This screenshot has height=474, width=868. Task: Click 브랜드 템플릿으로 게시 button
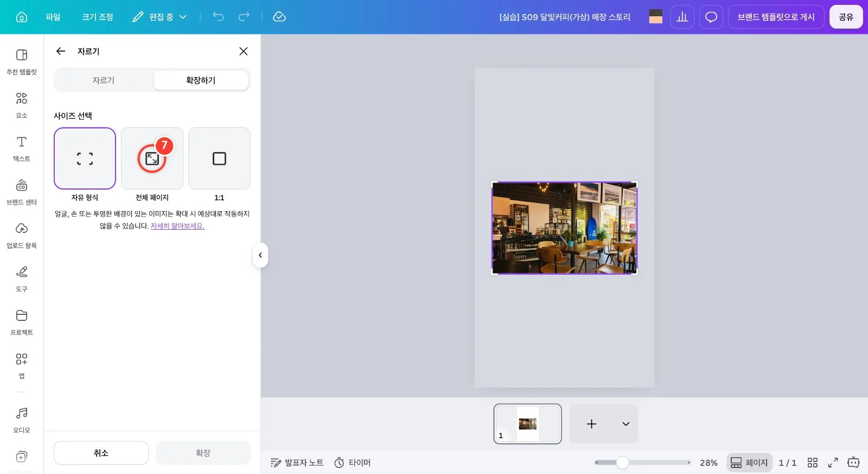click(776, 17)
